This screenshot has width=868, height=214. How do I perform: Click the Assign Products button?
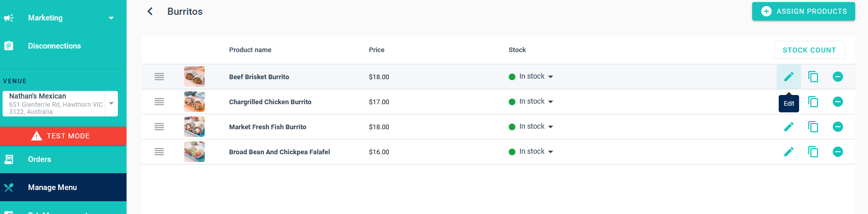coord(803,11)
